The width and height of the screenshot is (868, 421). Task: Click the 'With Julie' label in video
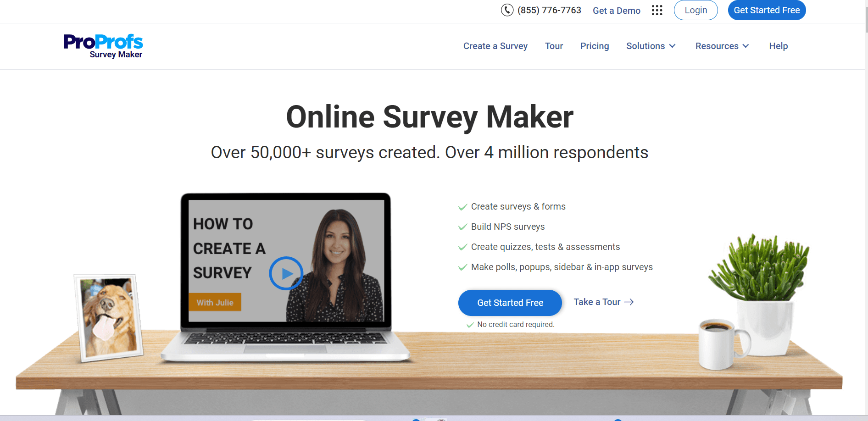(215, 302)
